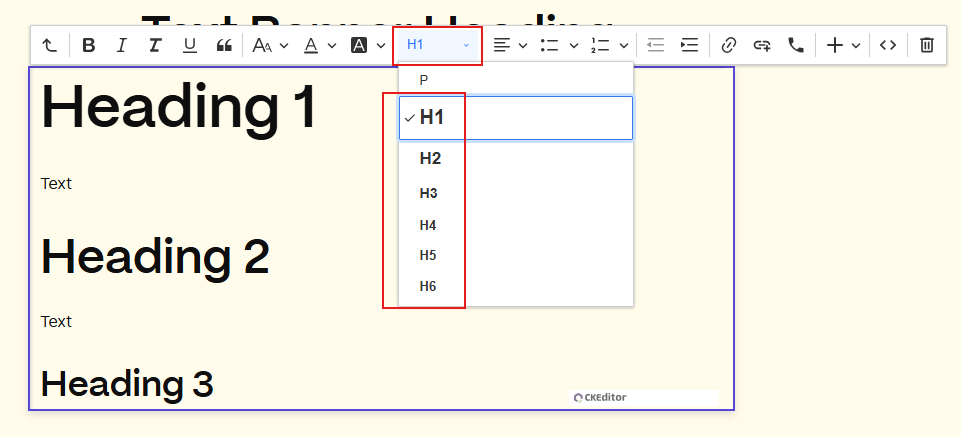Collapse the H1 heading dropdown
The width and height of the screenshot is (961, 437).
click(x=438, y=45)
